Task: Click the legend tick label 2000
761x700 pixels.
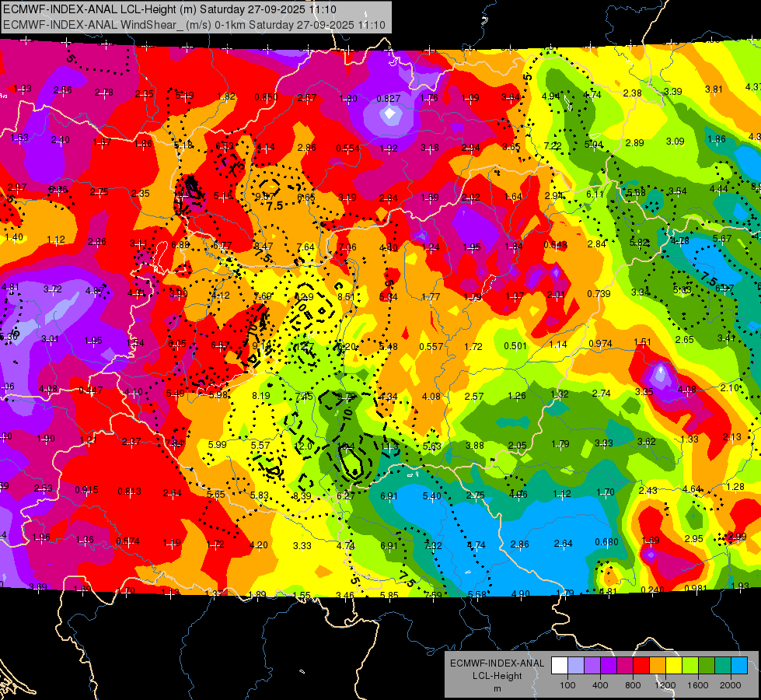Action: [731, 685]
